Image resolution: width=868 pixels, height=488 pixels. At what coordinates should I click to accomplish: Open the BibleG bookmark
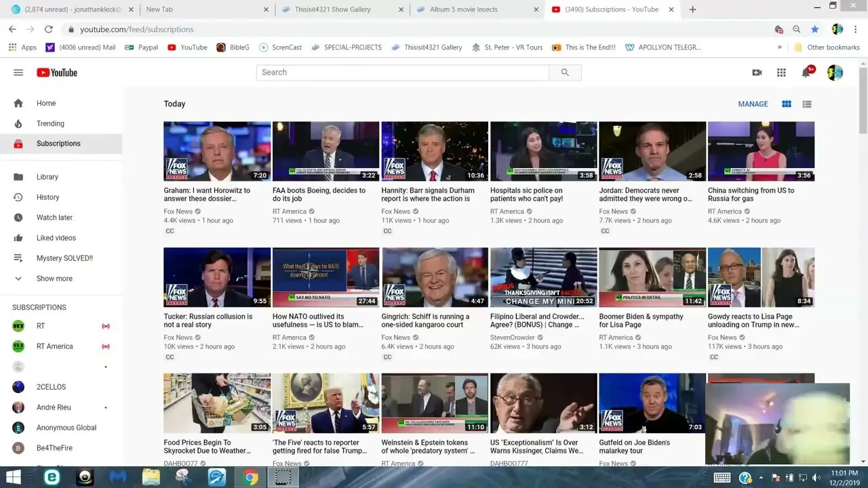233,47
